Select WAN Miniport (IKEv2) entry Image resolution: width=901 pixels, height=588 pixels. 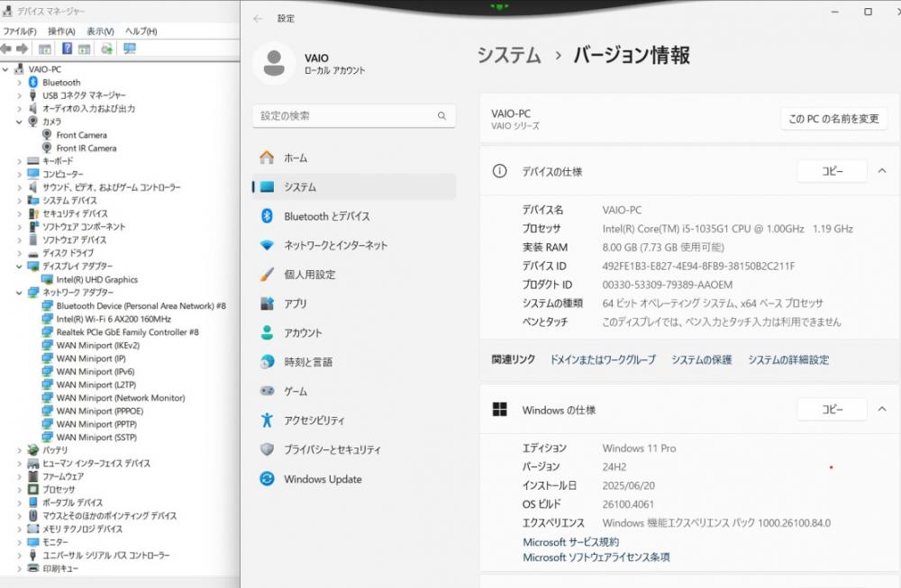(97, 345)
